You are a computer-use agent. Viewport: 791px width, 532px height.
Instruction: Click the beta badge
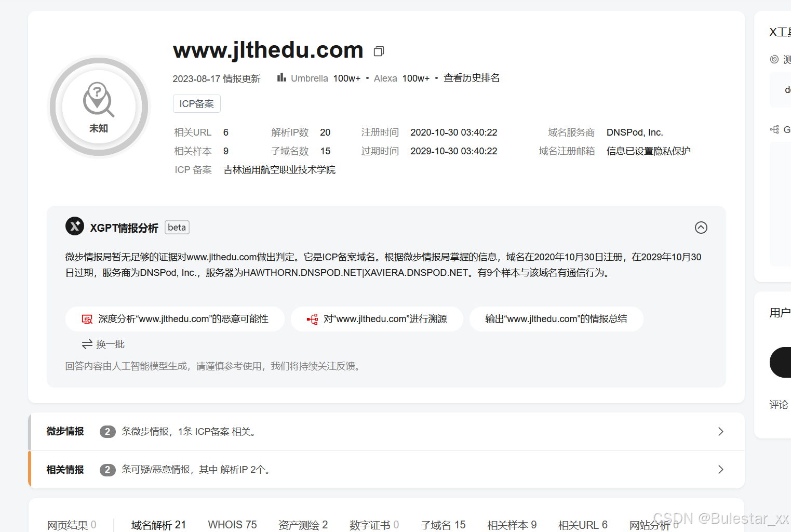coord(177,228)
